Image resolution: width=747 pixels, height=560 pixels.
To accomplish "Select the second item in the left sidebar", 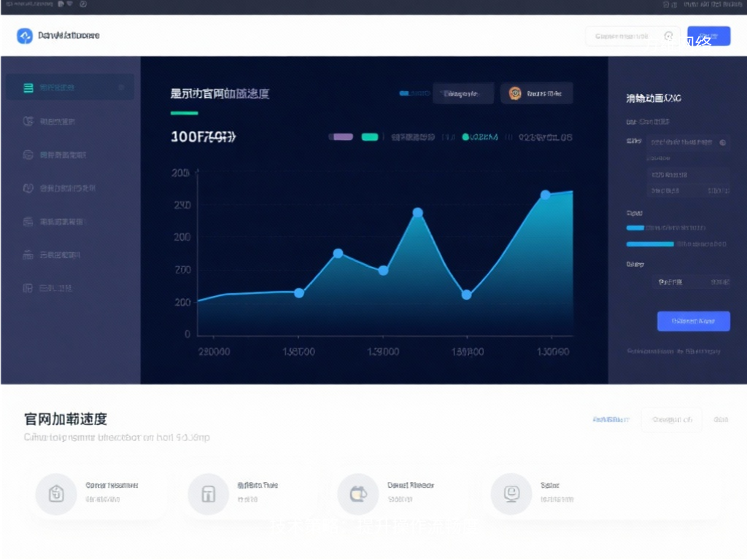I will 58,122.
